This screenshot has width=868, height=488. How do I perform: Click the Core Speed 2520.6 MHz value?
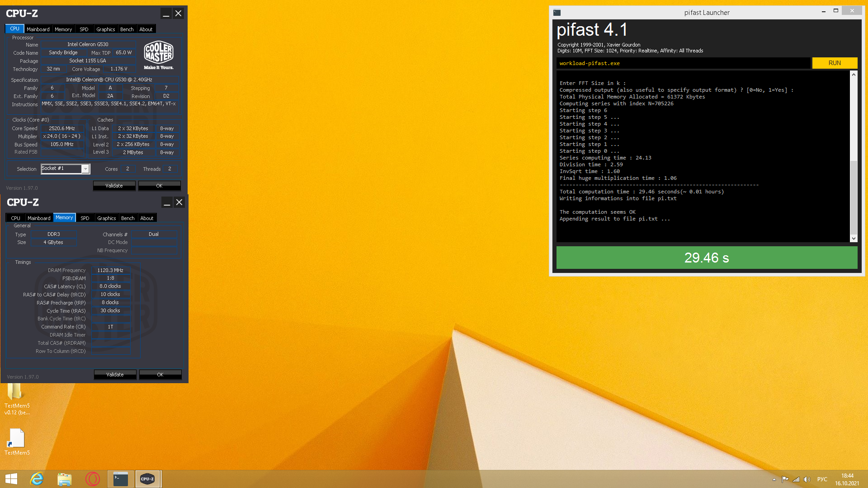point(62,128)
